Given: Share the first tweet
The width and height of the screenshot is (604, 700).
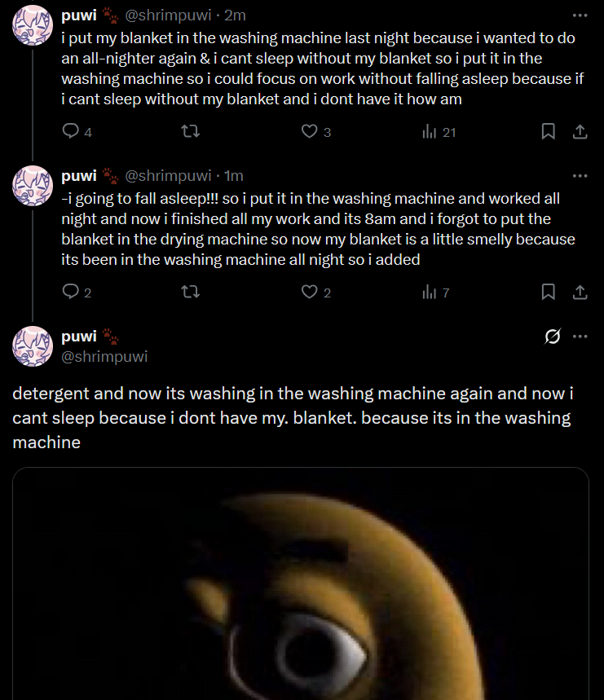Looking at the screenshot, I should pos(580,131).
